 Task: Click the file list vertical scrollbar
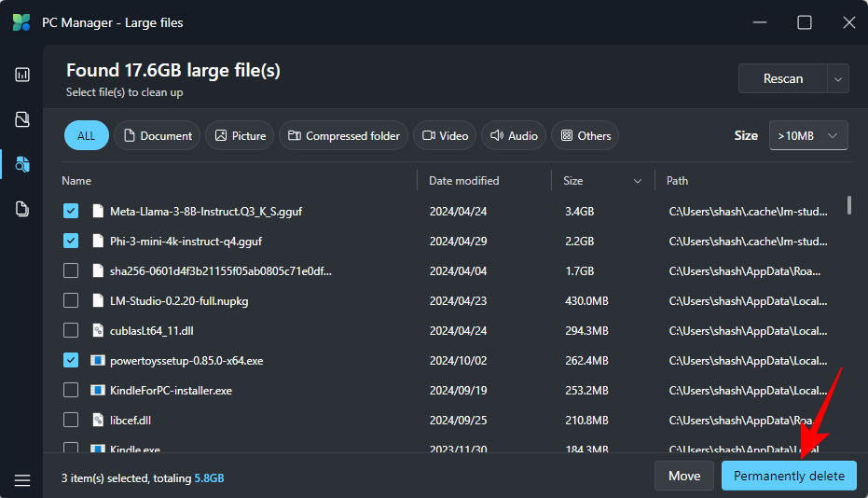point(848,205)
